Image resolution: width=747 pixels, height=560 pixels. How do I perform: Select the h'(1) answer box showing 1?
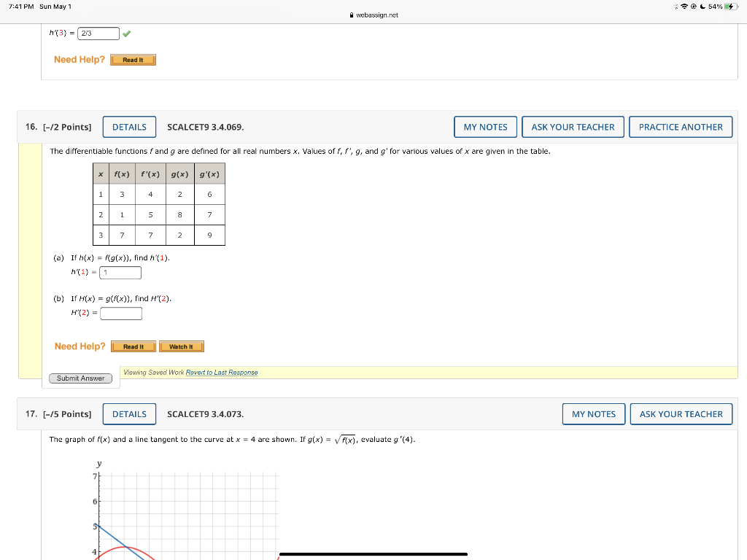point(120,272)
